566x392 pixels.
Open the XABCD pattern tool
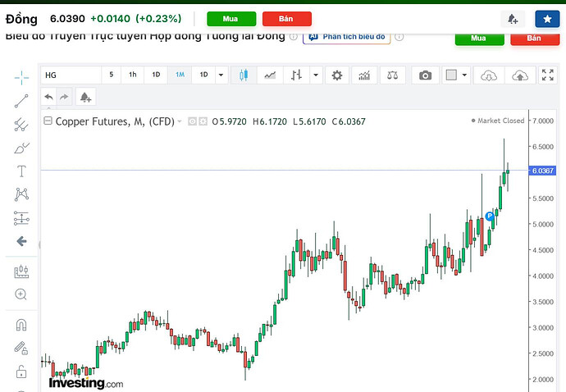pos(21,194)
